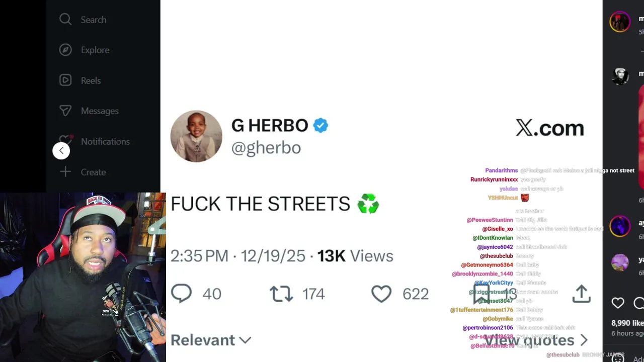
Task: Expand the Relevant sort dropdown
Action: 211,340
